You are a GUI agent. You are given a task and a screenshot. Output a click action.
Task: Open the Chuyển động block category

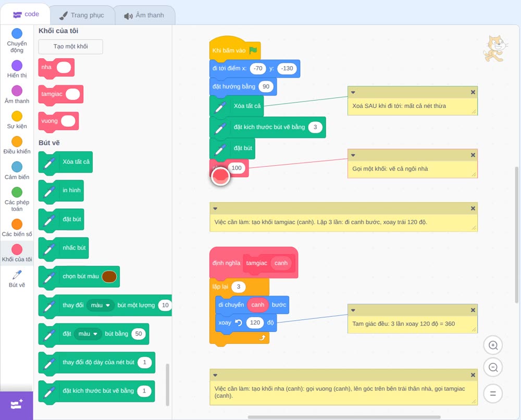(17, 41)
